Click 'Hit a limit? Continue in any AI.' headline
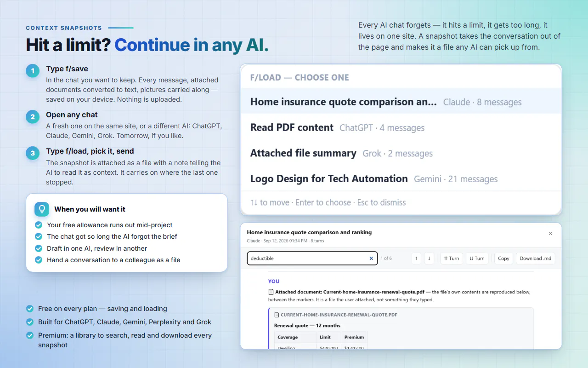Viewport: 588px width, 368px height. (x=147, y=45)
